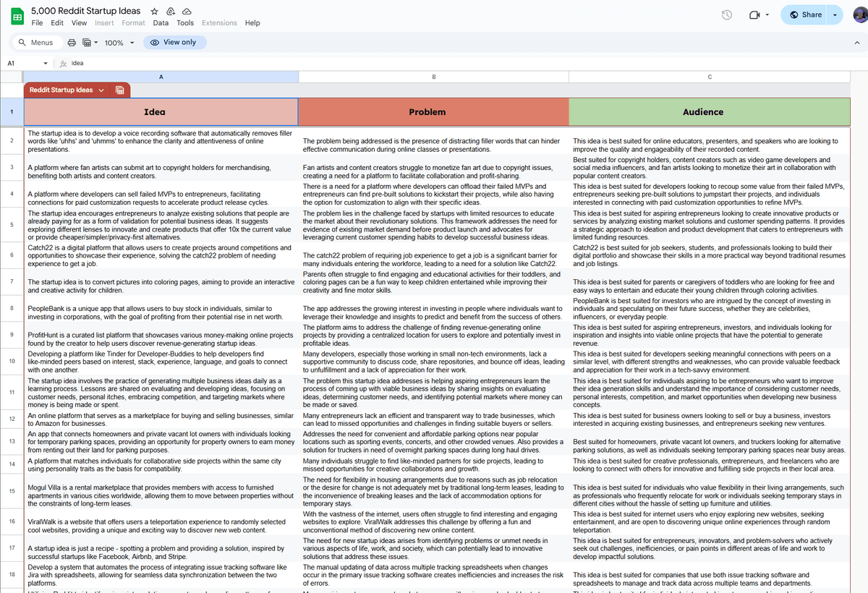Click the Tinder for Developer-Buddies idea cell
The height and width of the screenshot is (593, 868).
click(161, 362)
